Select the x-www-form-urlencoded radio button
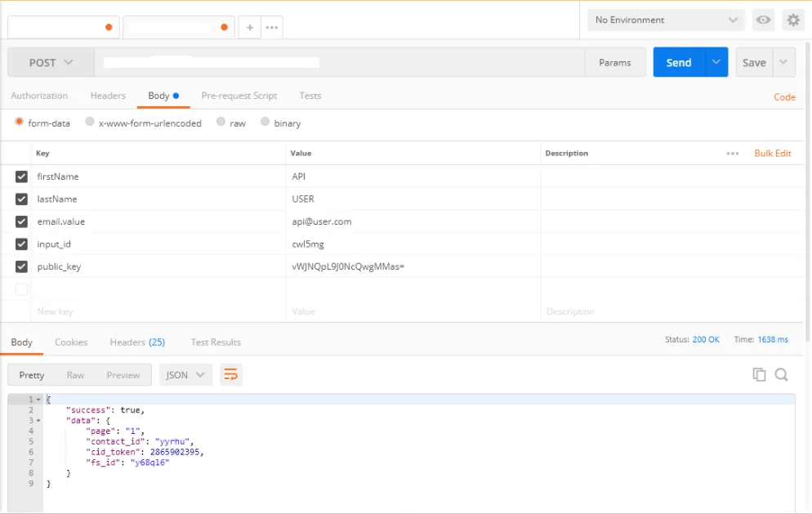Screen dimensions: 812x514 pos(90,122)
